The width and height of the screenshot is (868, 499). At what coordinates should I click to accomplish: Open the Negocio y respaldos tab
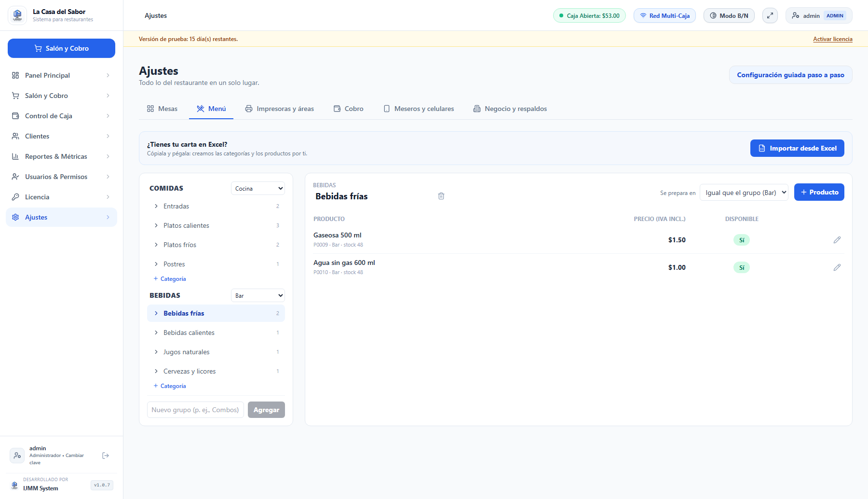510,109
